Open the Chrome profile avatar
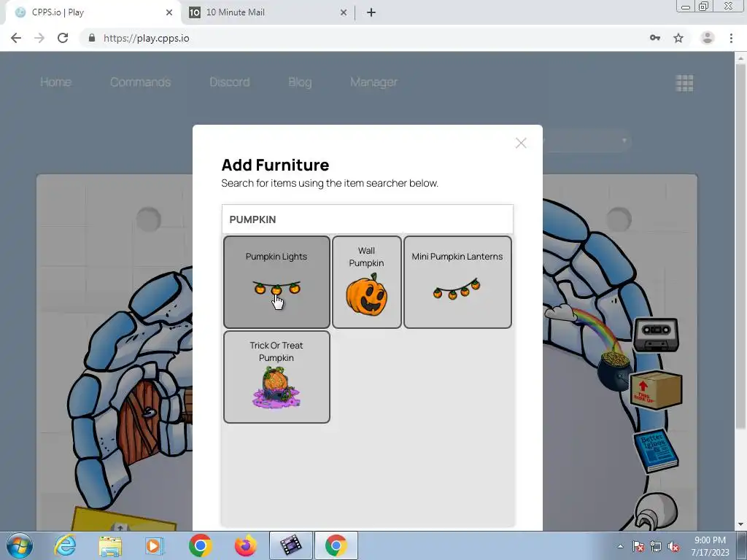Image resolution: width=747 pixels, height=560 pixels. [708, 38]
